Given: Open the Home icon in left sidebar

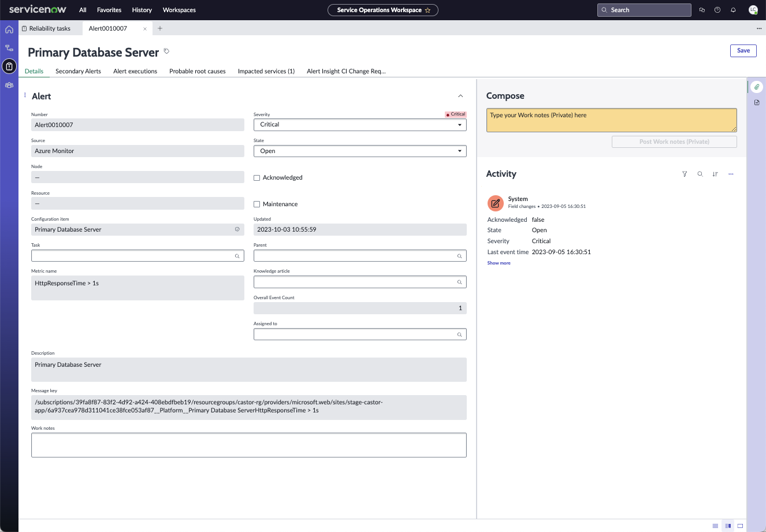Looking at the screenshot, I should pyautogui.click(x=9, y=29).
